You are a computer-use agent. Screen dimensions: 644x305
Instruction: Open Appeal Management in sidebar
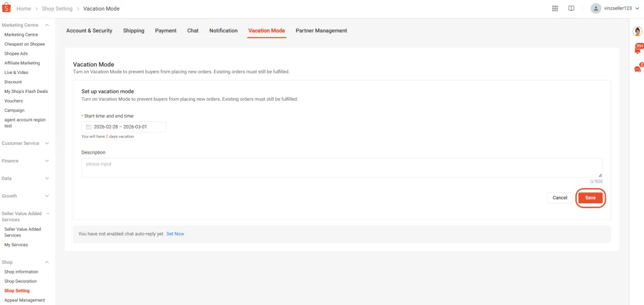[x=24, y=300]
